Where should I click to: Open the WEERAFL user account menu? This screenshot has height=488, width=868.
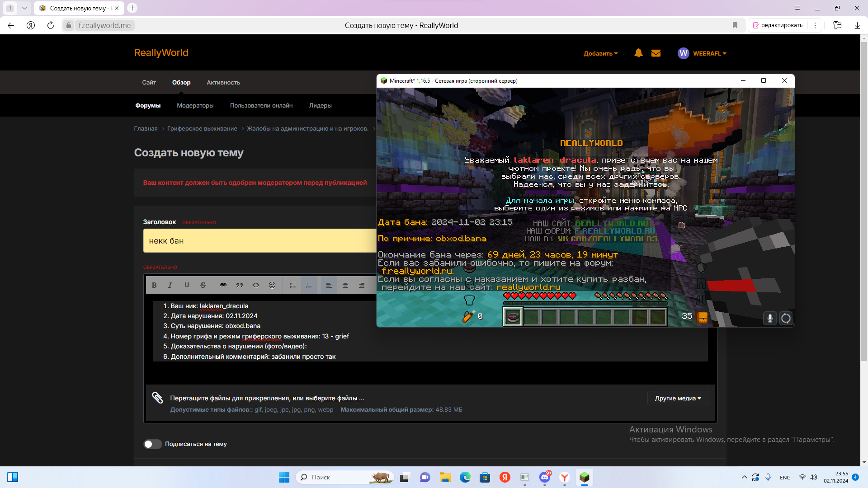pyautogui.click(x=702, y=53)
